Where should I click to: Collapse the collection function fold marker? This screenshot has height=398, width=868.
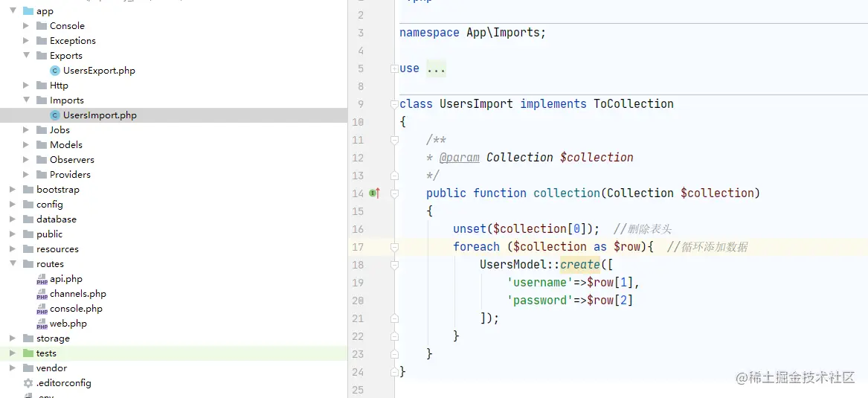(394, 193)
